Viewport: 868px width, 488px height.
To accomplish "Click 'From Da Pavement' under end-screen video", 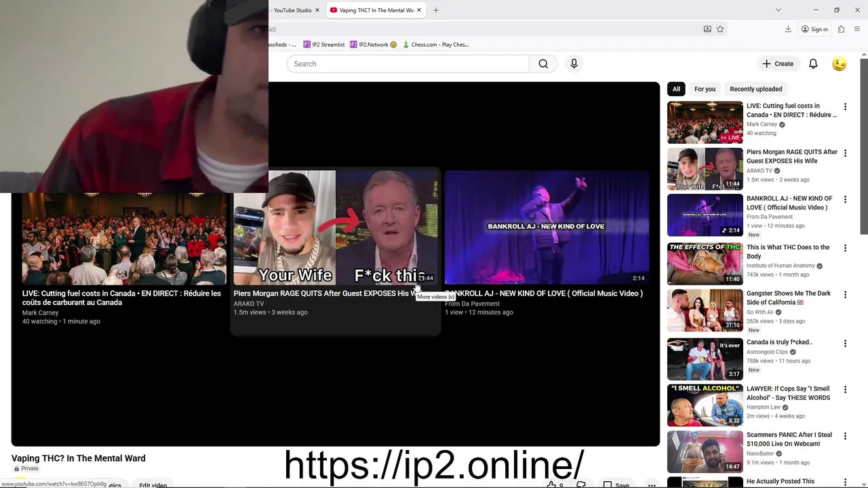I will pyautogui.click(x=472, y=304).
